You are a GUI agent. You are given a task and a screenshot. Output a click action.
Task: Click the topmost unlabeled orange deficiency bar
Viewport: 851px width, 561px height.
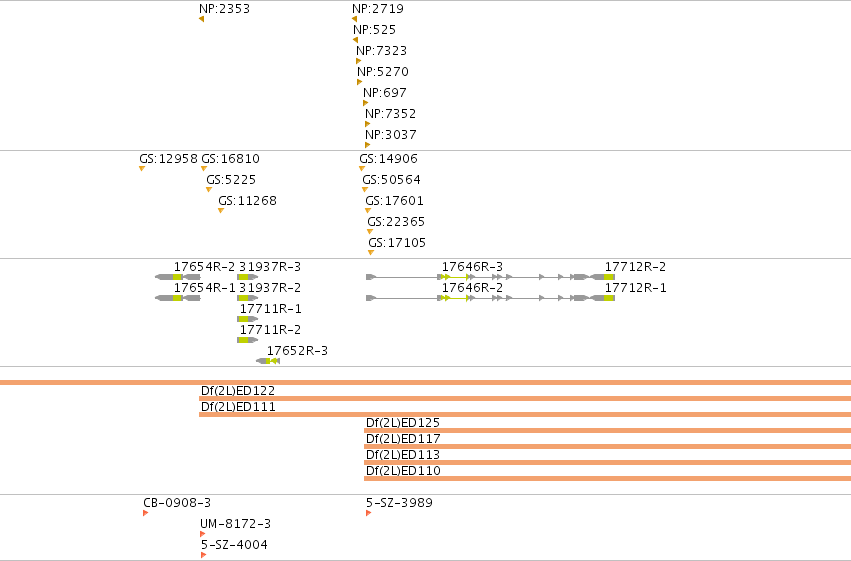[426, 382]
